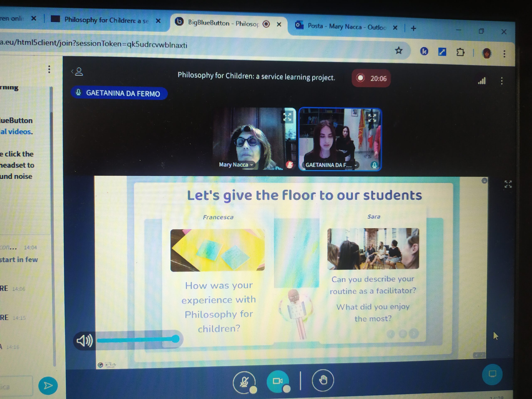
Task: Click the browser address bar URL
Action: (94, 44)
